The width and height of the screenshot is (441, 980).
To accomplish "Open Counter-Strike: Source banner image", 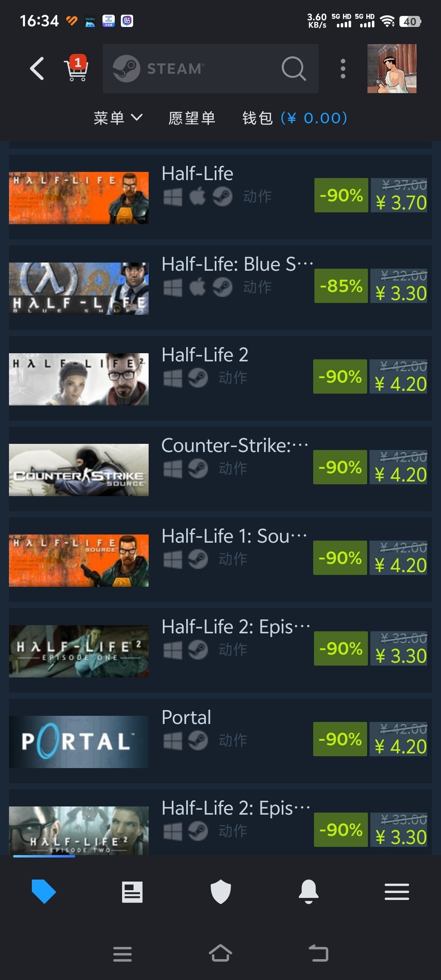I will [79, 470].
